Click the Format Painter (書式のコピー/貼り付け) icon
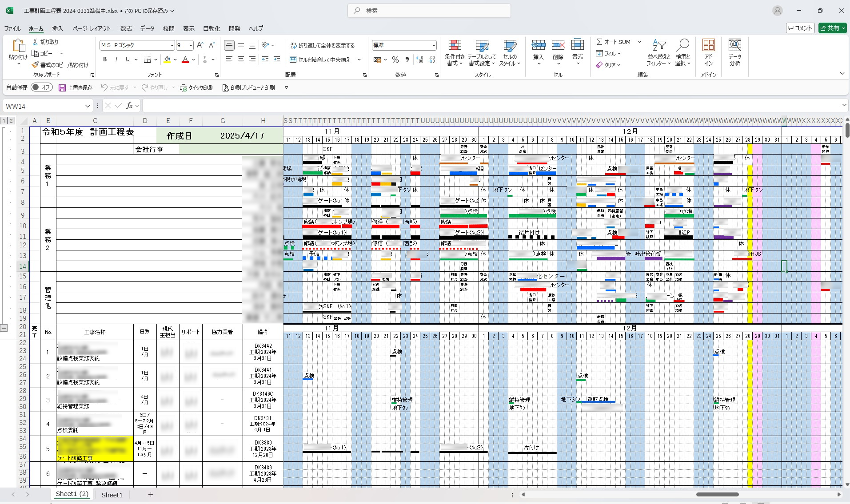The width and height of the screenshot is (850, 504). pos(35,65)
